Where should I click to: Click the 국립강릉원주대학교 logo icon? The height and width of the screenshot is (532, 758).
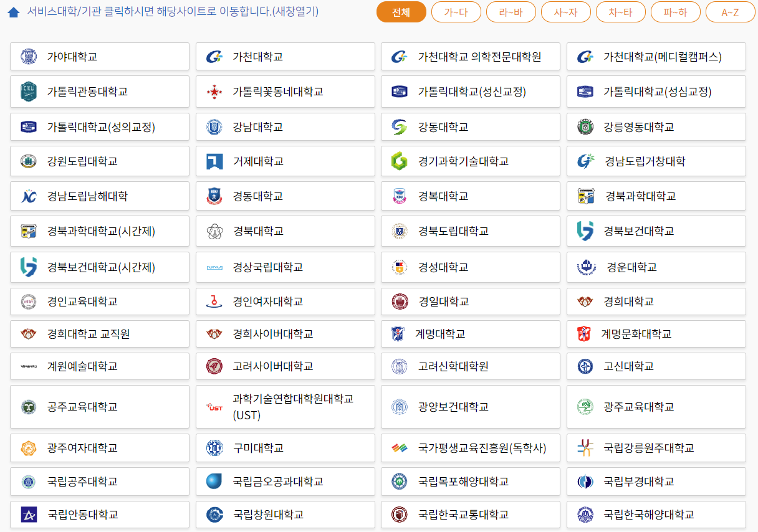585,448
